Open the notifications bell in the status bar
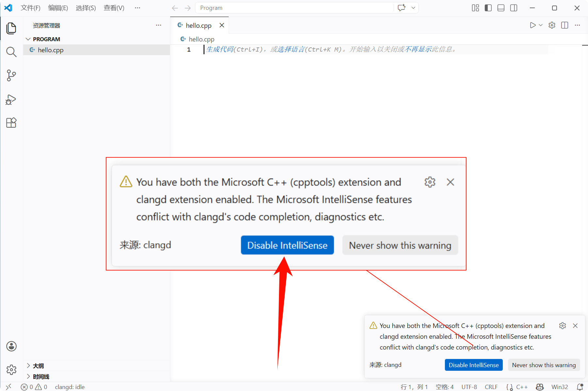This screenshot has width=588, height=391. click(580, 387)
